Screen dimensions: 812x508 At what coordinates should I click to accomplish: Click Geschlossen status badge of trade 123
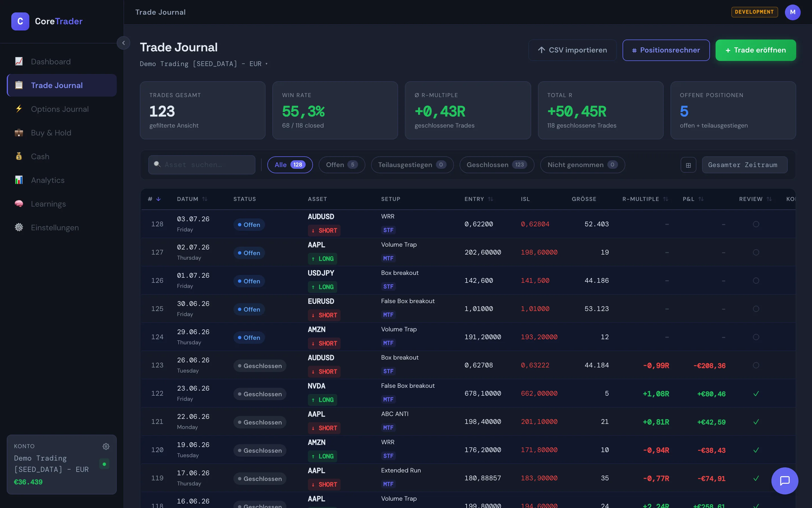coord(260,366)
